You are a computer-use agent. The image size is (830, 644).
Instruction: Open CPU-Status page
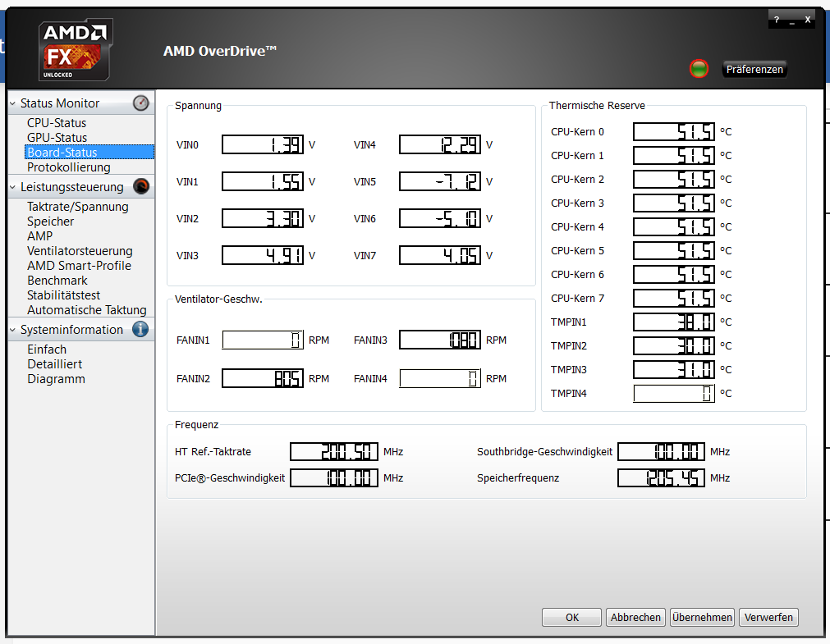[x=57, y=123]
